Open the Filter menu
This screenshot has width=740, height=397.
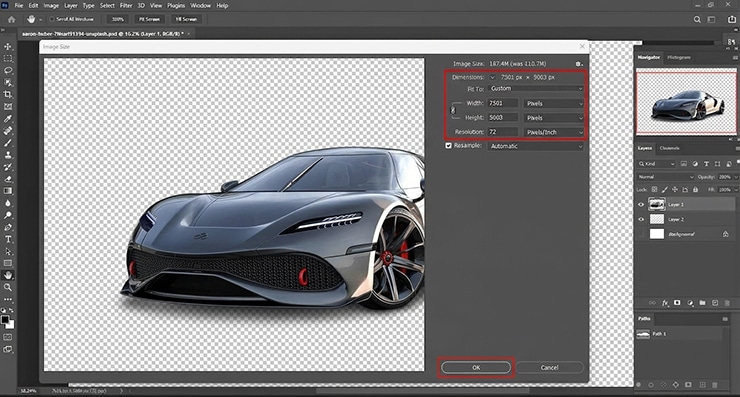126,6
